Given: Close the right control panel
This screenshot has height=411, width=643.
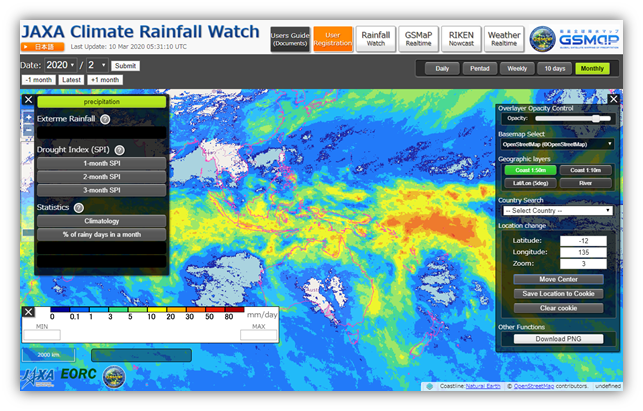Looking at the screenshot, I should (x=613, y=99).
